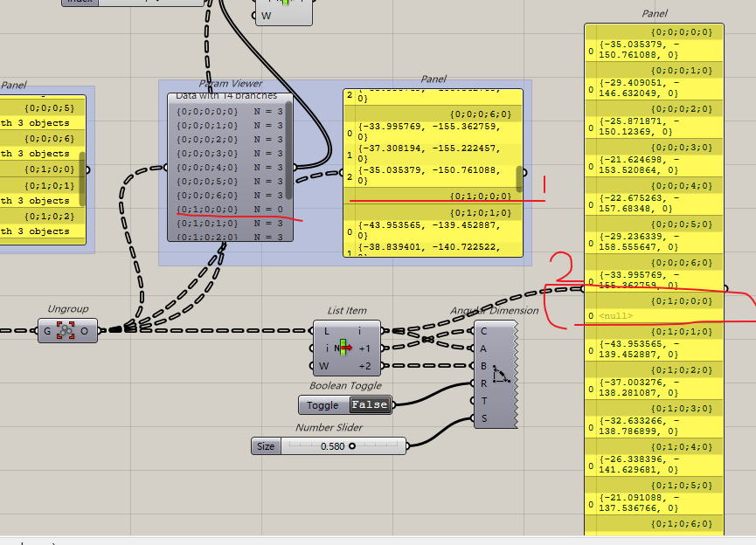Click value -37.308194, -155.222457 in middle Panel
This screenshot has height=545, width=756.
pos(429,153)
